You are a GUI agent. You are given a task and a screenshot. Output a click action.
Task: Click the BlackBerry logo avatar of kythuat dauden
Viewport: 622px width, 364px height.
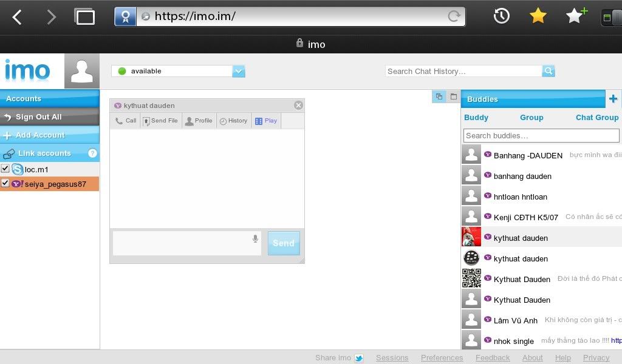471,257
